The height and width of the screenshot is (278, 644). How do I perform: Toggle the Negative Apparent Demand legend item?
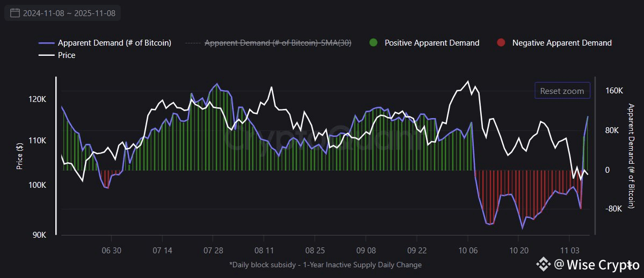coord(554,43)
